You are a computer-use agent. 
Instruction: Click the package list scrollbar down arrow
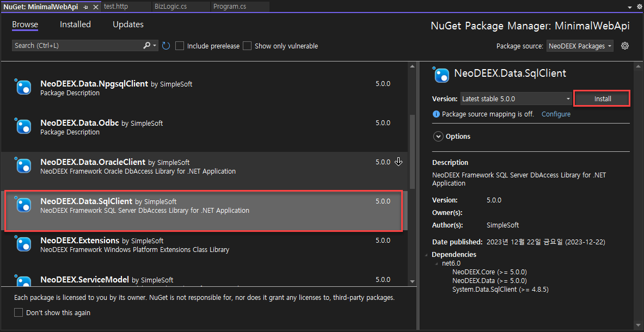click(412, 281)
